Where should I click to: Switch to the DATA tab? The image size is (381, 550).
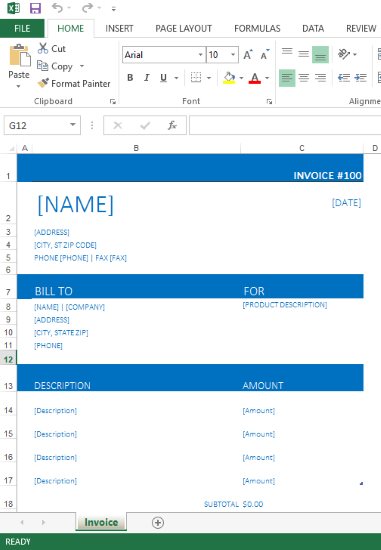pyautogui.click(x=313, y=28)
